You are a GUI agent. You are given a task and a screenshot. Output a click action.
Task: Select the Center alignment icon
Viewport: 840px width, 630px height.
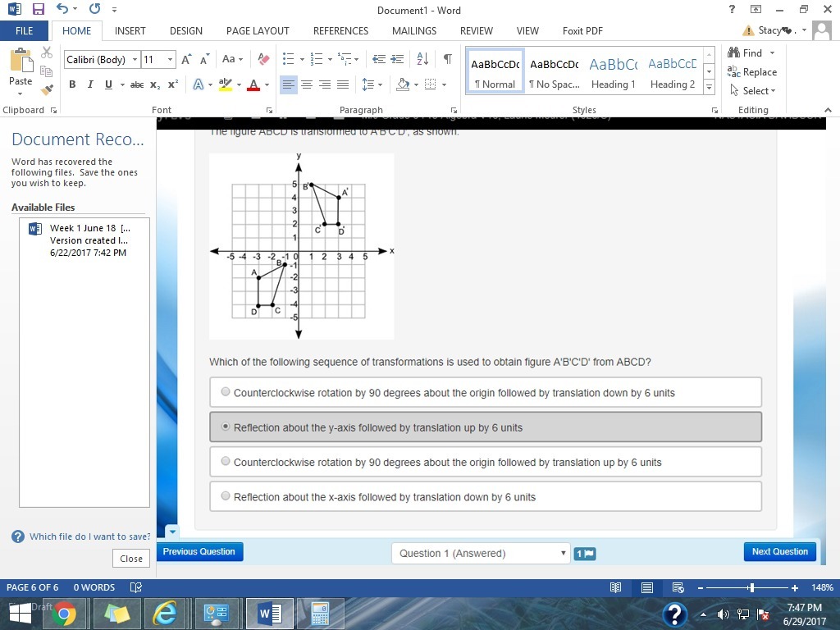(307, 84)
